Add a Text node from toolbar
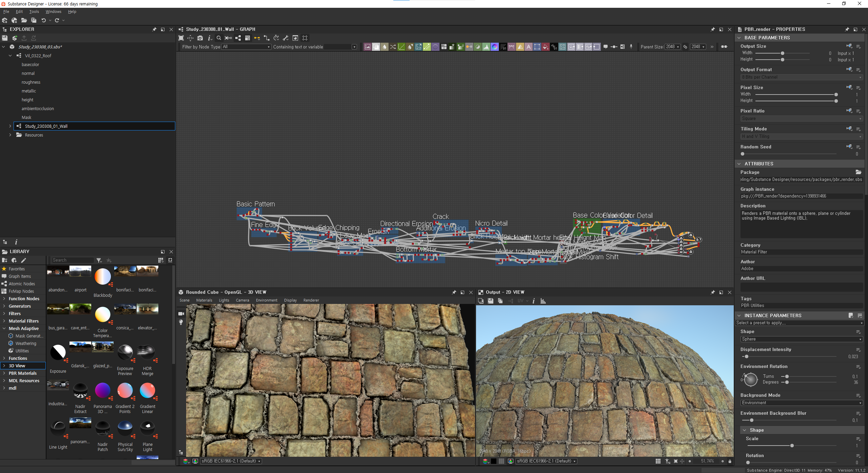The image size is (868, 473). [x=529, y=47]
